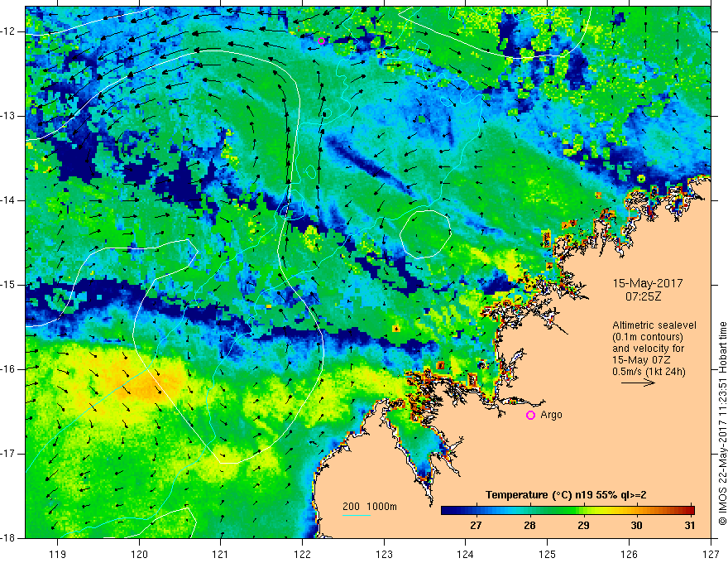Click the longitude label '125'

(x=548, y=554)
